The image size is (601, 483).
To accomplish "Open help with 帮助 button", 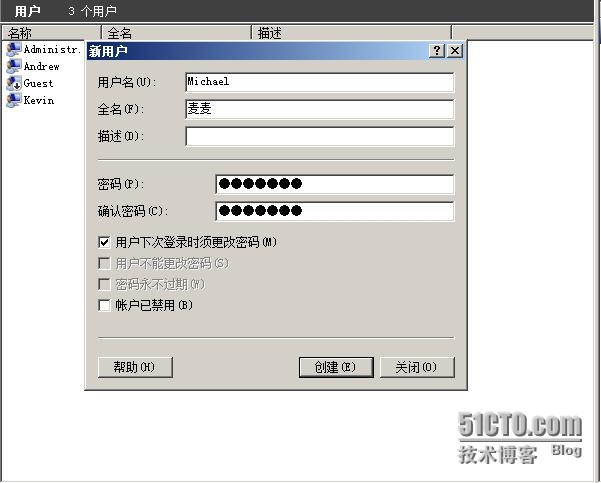I will (135, 368).
